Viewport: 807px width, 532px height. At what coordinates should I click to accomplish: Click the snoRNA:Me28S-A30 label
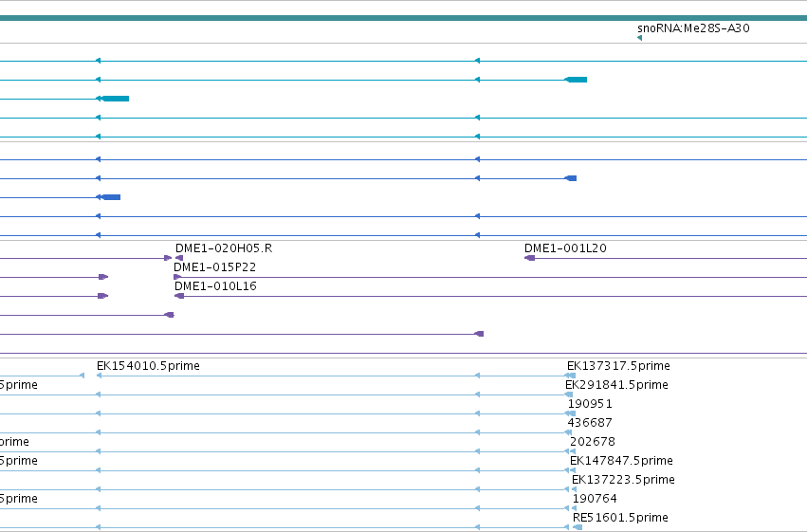[693, 28]
